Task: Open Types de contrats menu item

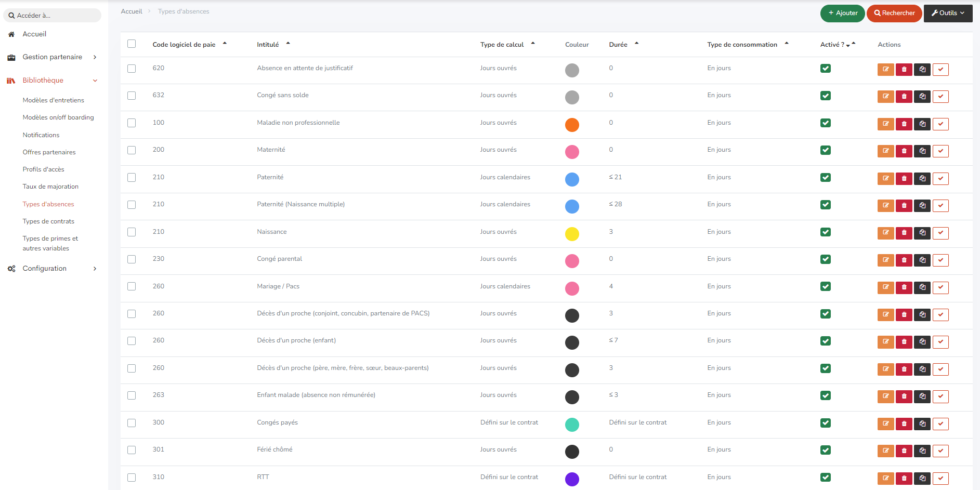Action: pos(48,221)
